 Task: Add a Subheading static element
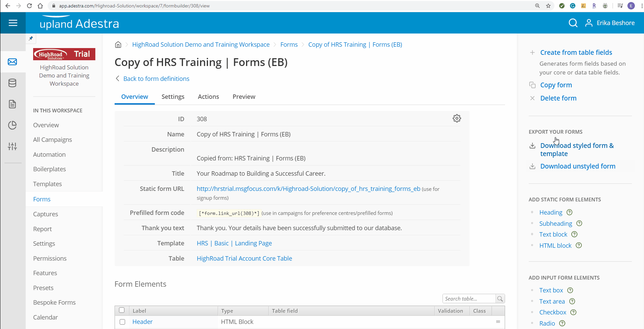click(555, 223)
